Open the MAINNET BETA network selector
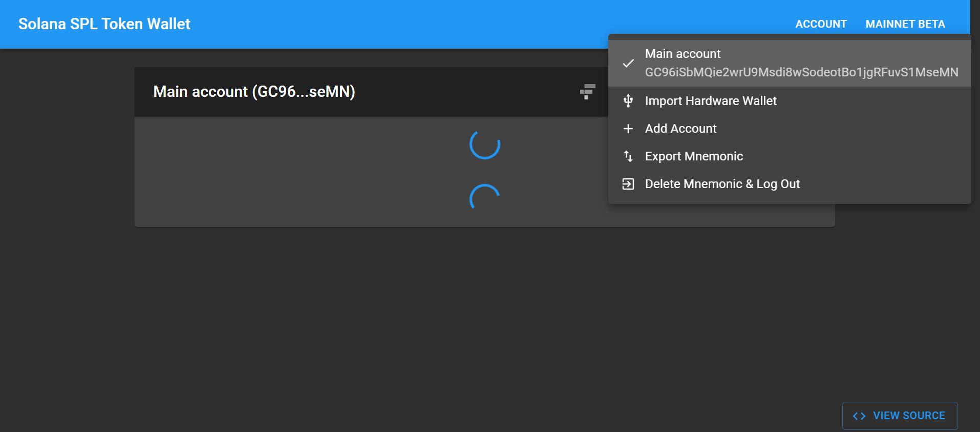The image size is (980, 432). [905, 24]
